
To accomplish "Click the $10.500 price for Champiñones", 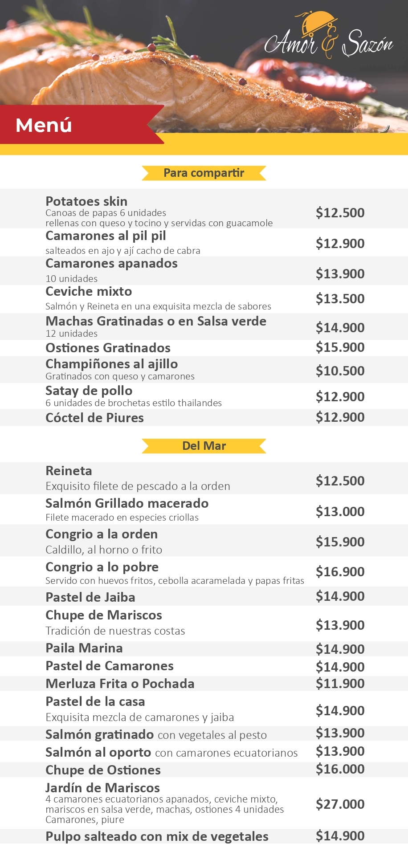I will (x=340, y=371).
